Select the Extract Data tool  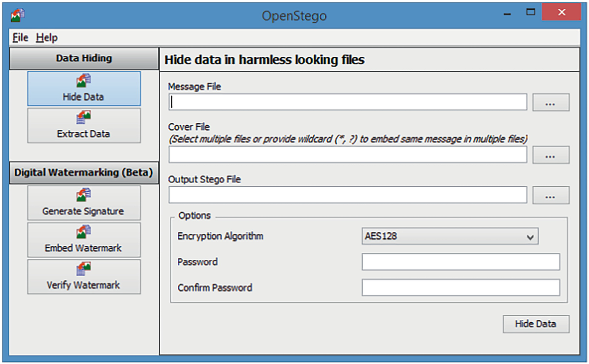pyautogui.click(x=84, y=125)
